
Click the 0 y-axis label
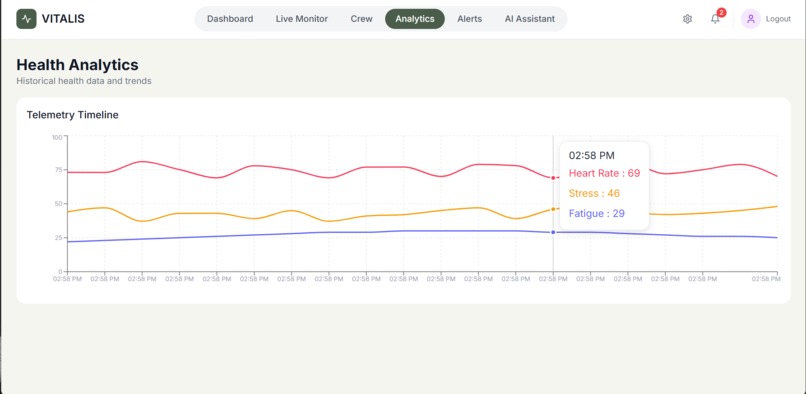point(60,271)
